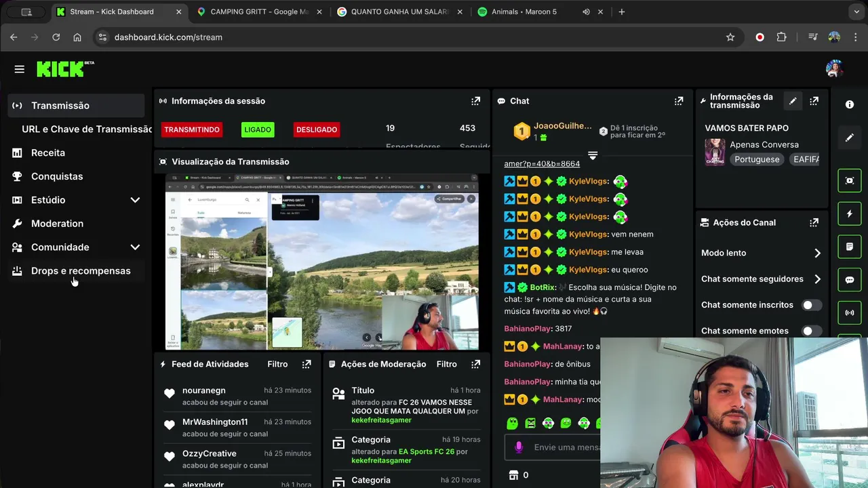Click the info icon in right sidebar

tap(850, 104)
